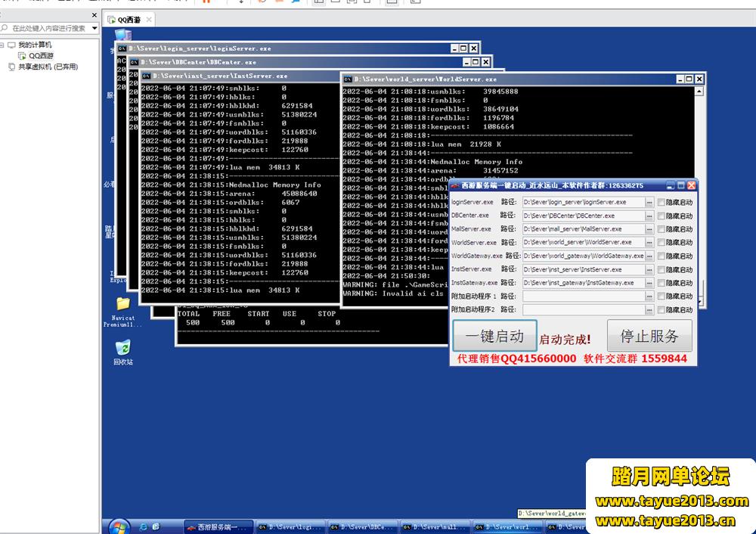Check hidden start for WorldServer.exe
The width and height of the screenshot is (756, 534).
point(661,243)
